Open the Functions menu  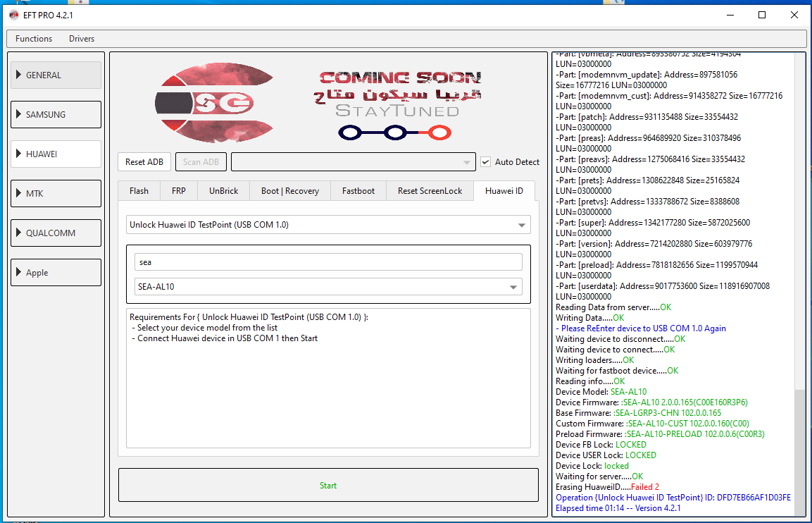coord(34,38)
